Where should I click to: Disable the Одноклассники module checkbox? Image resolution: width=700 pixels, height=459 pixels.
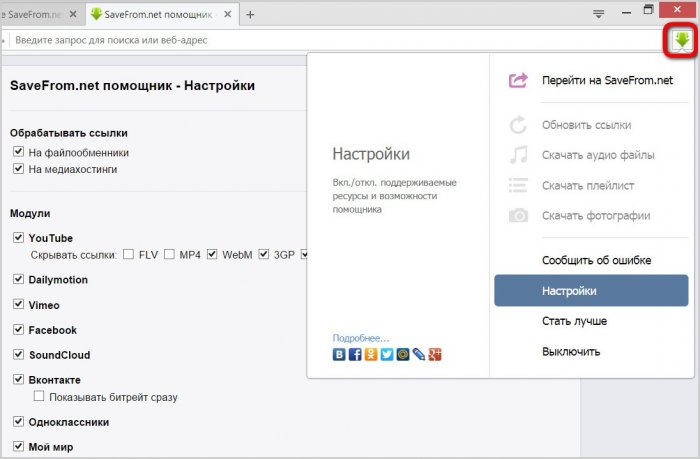pyautogui.click(x=18, y=421)
